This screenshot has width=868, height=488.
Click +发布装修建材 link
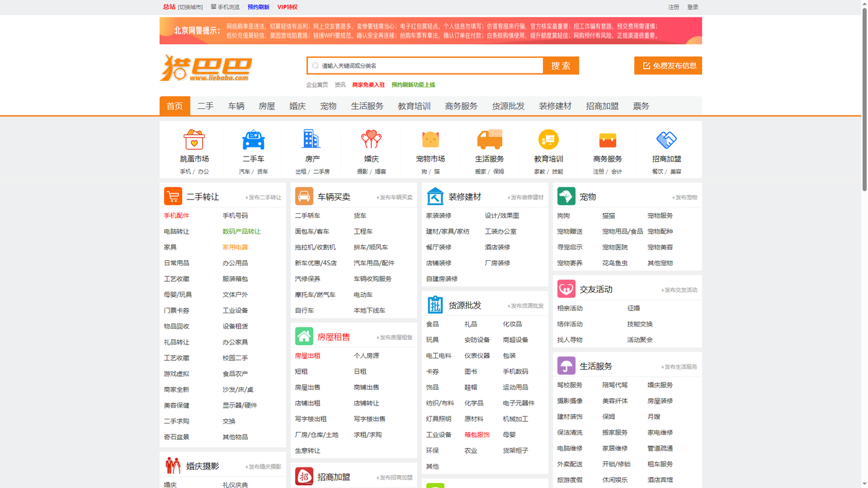tap(526, 198)
